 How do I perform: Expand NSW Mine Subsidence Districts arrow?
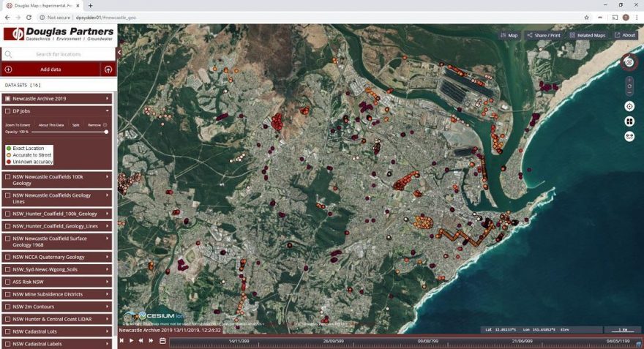click(x=107, y=294)
